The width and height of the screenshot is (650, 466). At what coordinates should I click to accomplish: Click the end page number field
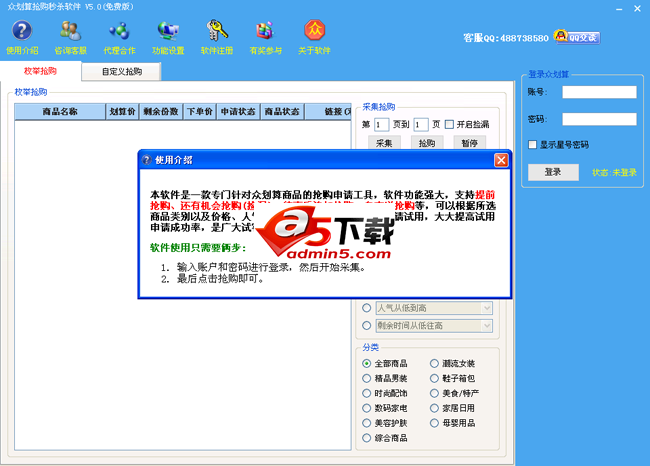pyautogui.click(x=421, y=124)
